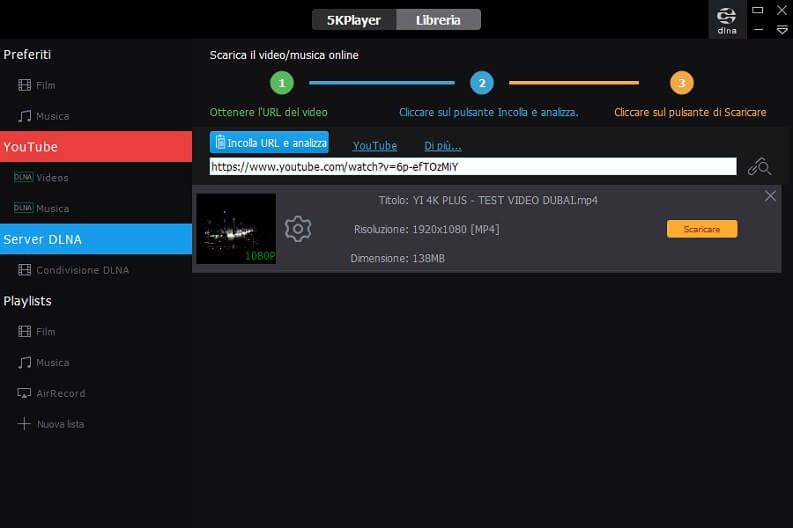Select the Server DLNA section
This screenshot has height=528, width=793.
click(x=96, y=239)
